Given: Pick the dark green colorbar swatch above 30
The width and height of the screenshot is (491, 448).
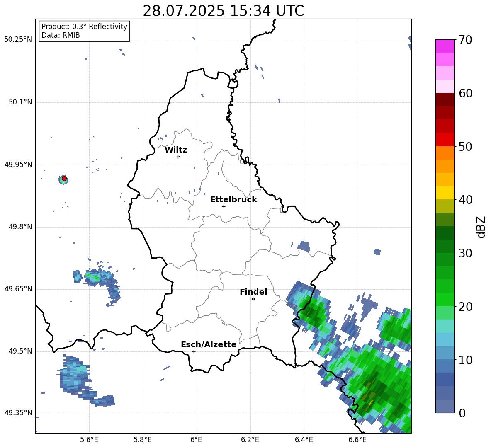Looking at the screenshot, I should pyautogui.click(x=445, y=246).
